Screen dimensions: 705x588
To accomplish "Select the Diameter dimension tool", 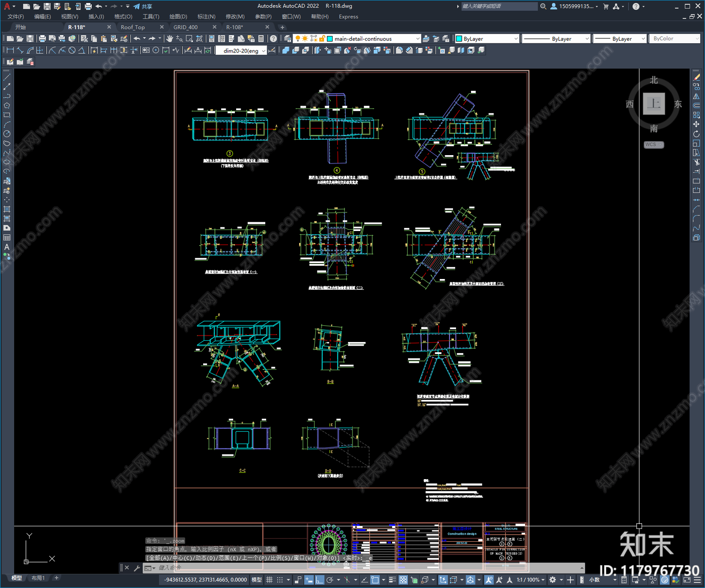I will click(72, 50).
